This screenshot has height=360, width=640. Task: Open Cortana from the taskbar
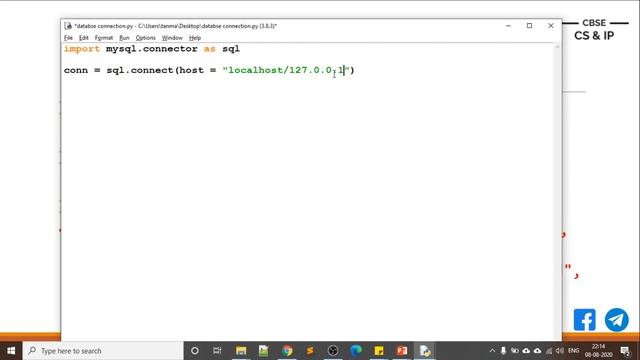coord(195,351)
